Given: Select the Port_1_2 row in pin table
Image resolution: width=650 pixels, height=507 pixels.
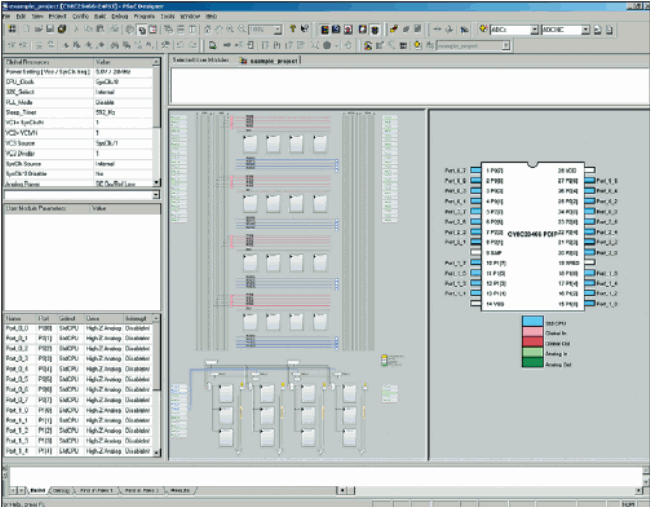Looking at the screenshot, I should pos(78,431).
